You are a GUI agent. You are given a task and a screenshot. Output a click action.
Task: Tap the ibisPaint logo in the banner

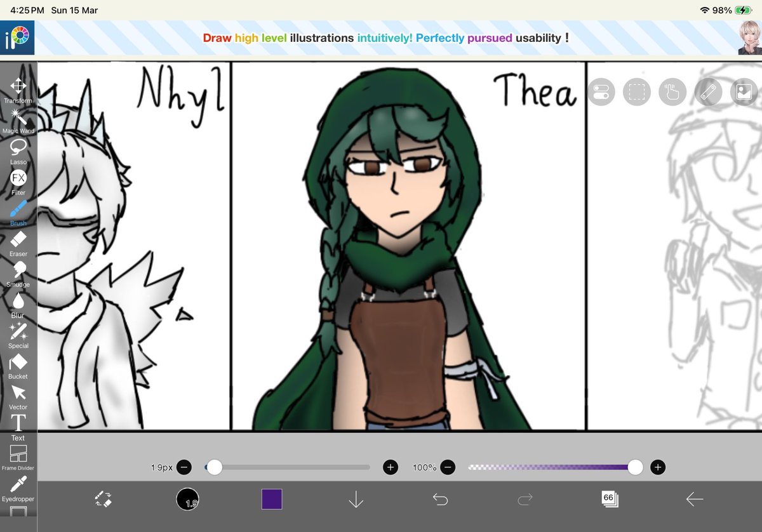click(x=18, y=37)
